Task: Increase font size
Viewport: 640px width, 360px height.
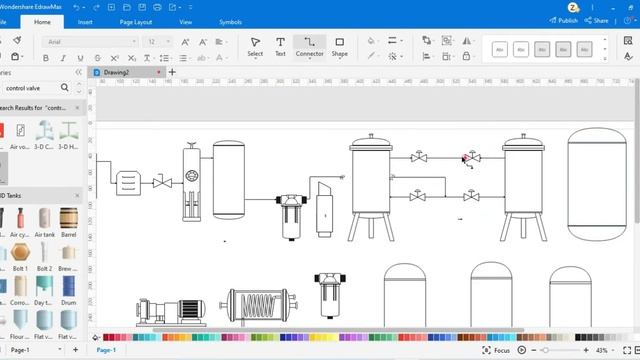Action: tap(185, 42)
